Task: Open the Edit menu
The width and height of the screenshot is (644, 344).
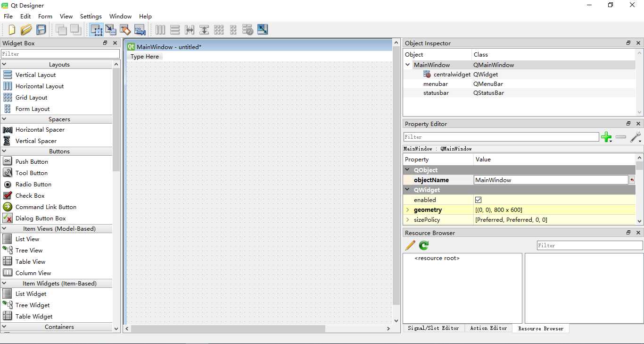Action: 25,16
